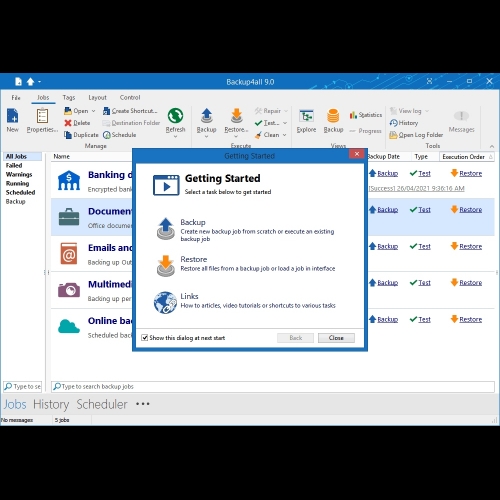Click the Emails job address book icon
Screen dimensions: 500x500
click(x=69, y=253)
